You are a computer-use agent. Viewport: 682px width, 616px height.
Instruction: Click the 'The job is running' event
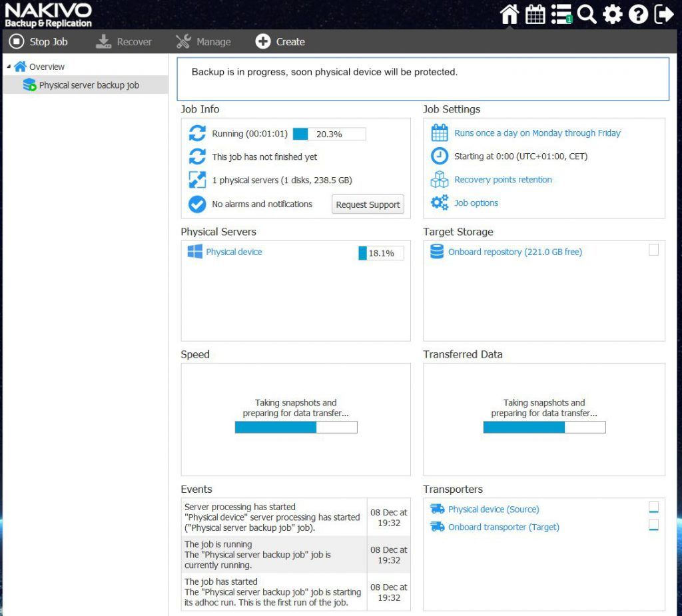click(x=296, y=554)
